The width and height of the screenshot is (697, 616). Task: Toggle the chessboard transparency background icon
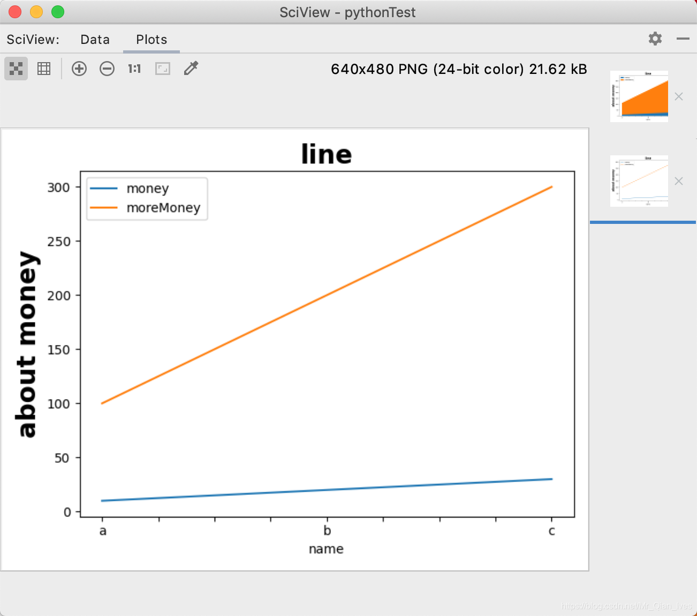point(16,69)
